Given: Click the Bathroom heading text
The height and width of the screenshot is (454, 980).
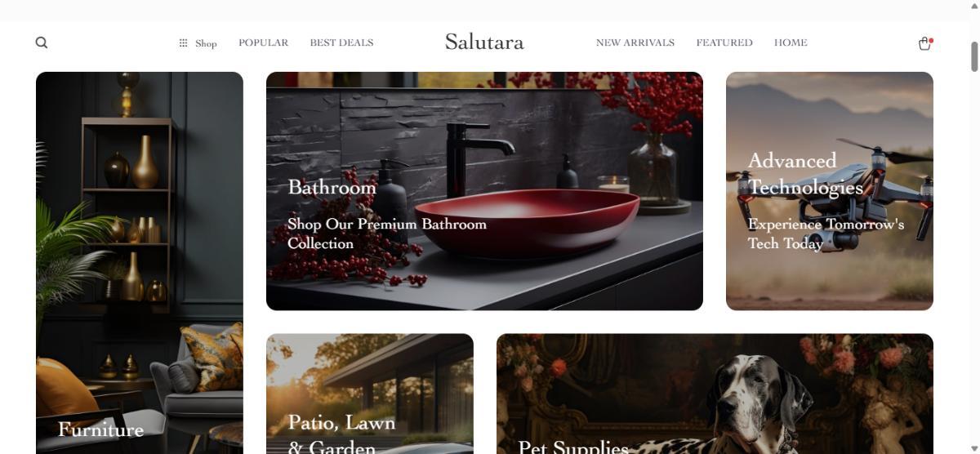Looking at the screenshot, I should click(x=332, y=187).
